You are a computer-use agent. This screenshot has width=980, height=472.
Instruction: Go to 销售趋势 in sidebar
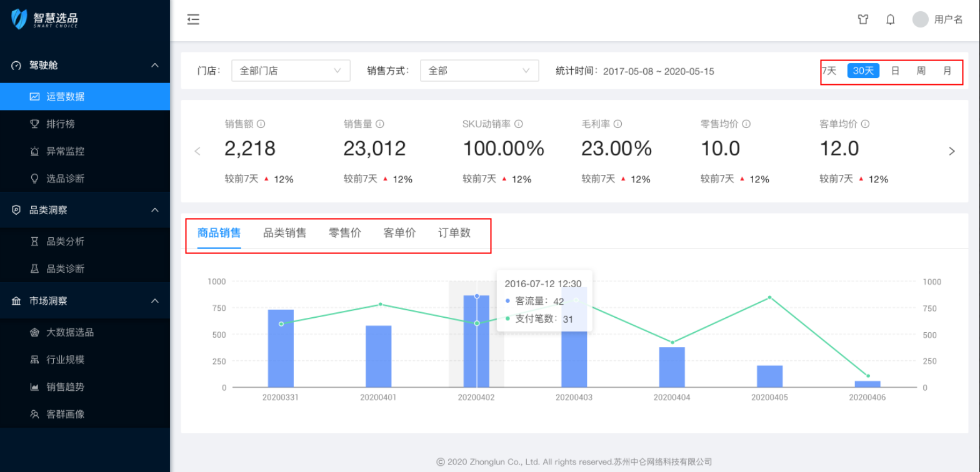66,387
